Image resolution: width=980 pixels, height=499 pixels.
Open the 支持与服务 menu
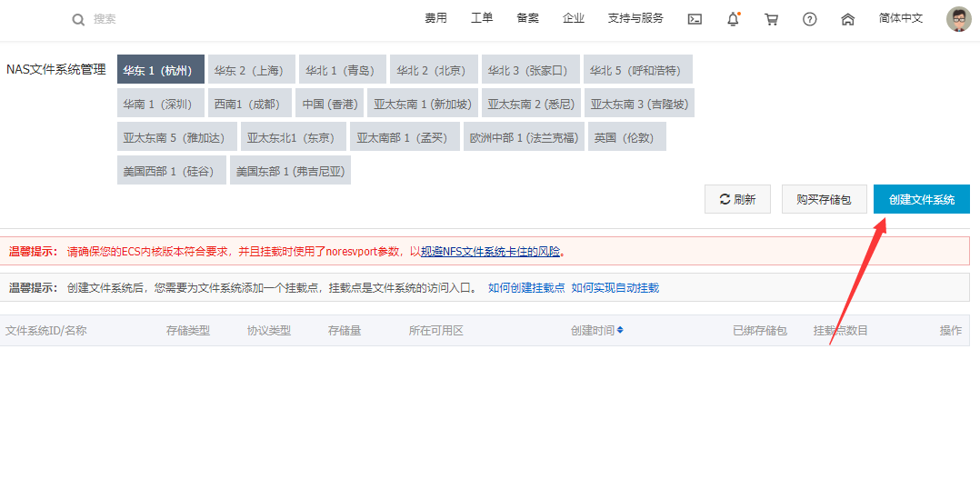pyautogui.click(x=635, y=18)
